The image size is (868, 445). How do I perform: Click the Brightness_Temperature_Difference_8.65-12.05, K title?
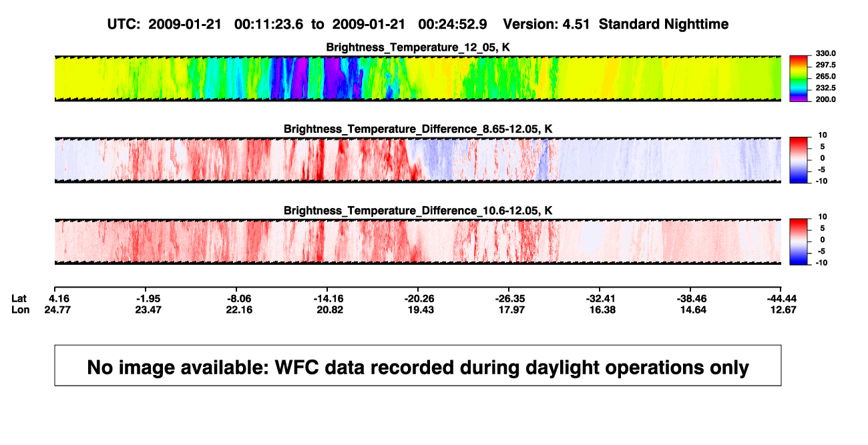tap(418, 129)
